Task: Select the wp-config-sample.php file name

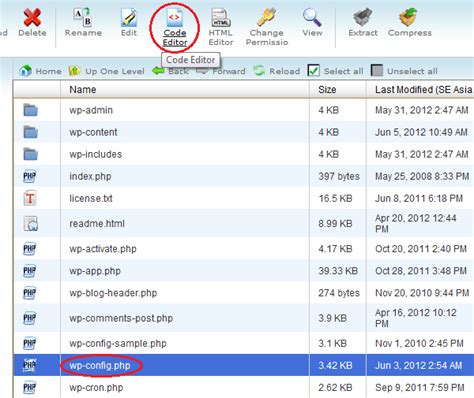Action: pyautogui.click(x=118, y=343)
